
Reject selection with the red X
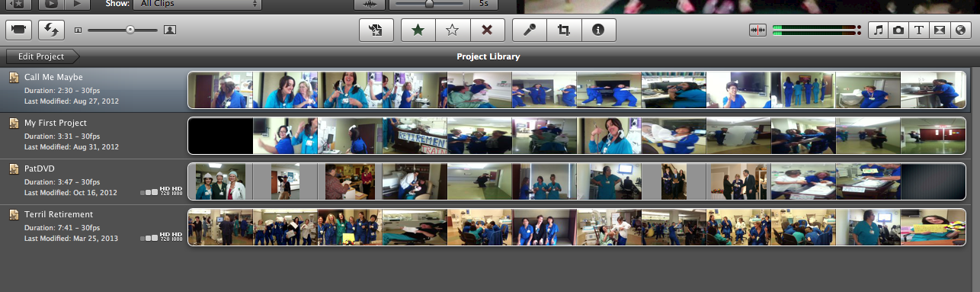[x=487, y=30]
